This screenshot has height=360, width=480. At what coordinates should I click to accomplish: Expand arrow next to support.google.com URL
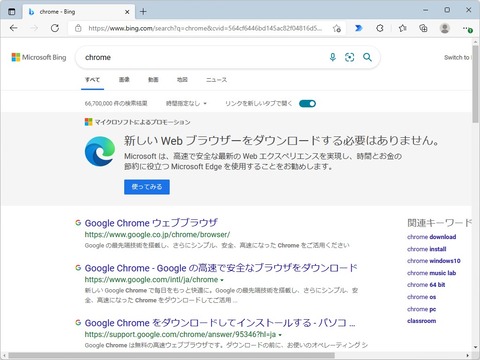pos(280,335)
